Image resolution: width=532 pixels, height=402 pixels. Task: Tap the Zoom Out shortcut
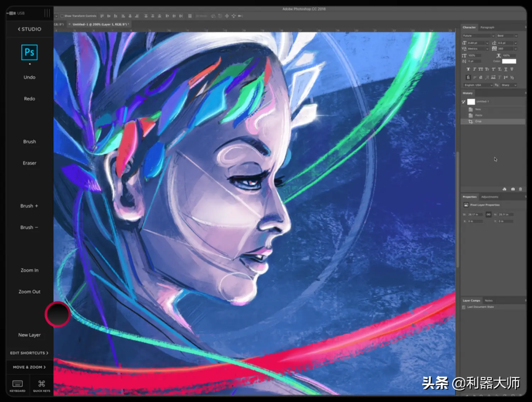[29, 292]
